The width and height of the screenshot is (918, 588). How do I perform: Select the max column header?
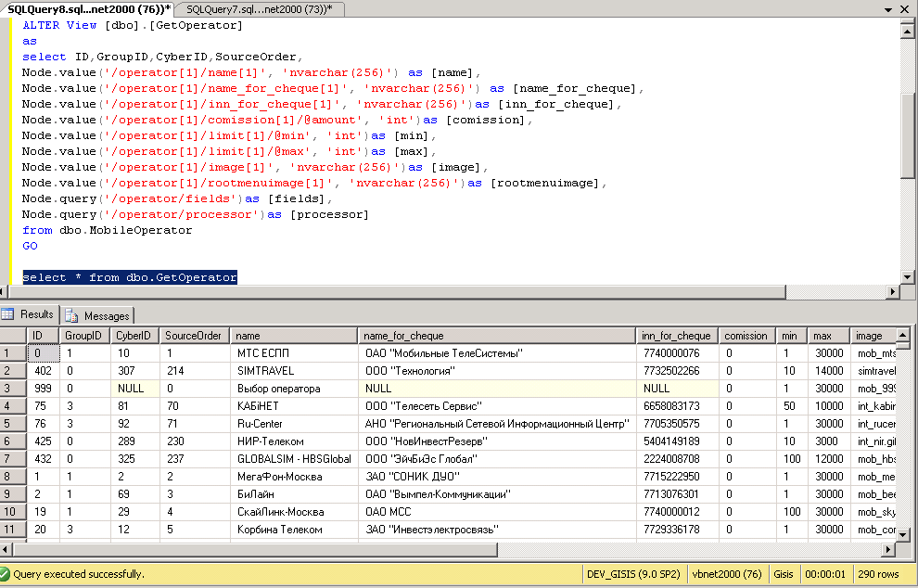pyautogui.click(x=828, y=336)
